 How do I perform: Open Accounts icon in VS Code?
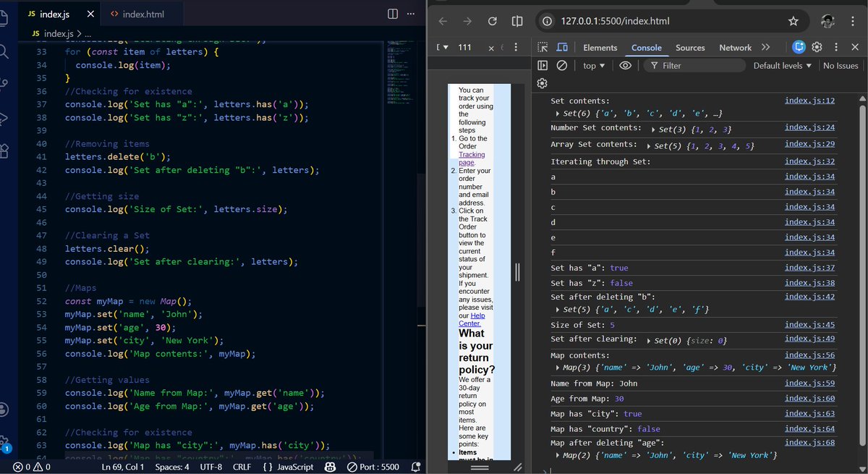coord(4,410)
